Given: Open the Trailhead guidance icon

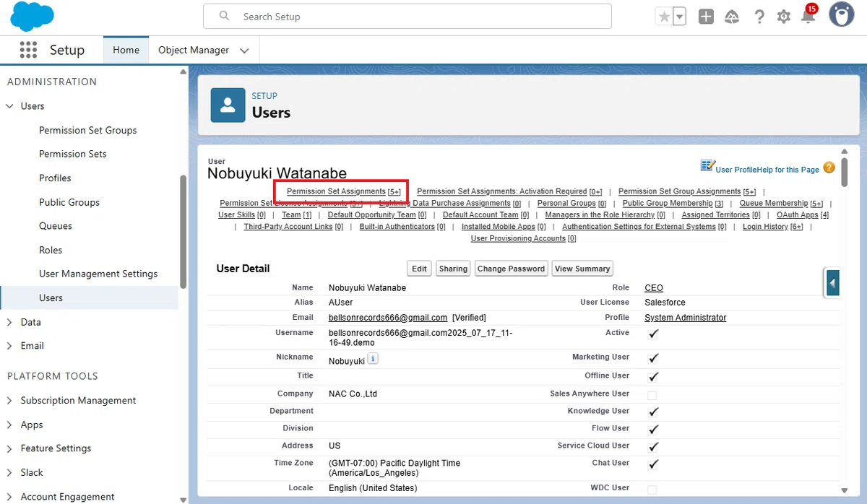Looking at the screenshot, I should 732,17.
